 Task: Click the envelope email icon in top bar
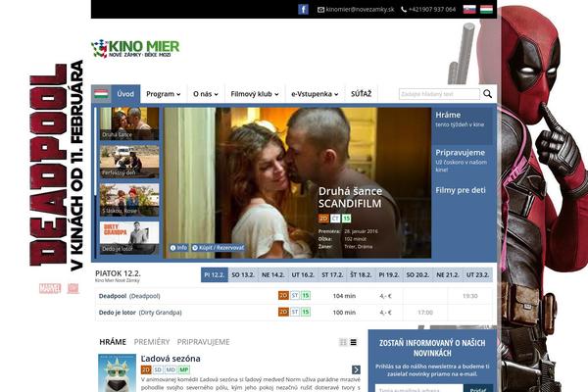click(x=320, y=10)
